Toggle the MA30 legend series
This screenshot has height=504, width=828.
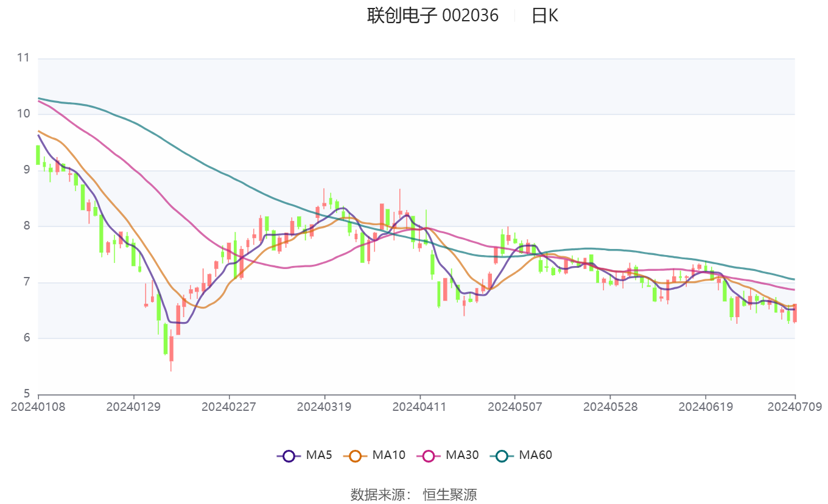pyautogui.click(x=447, y=455)
